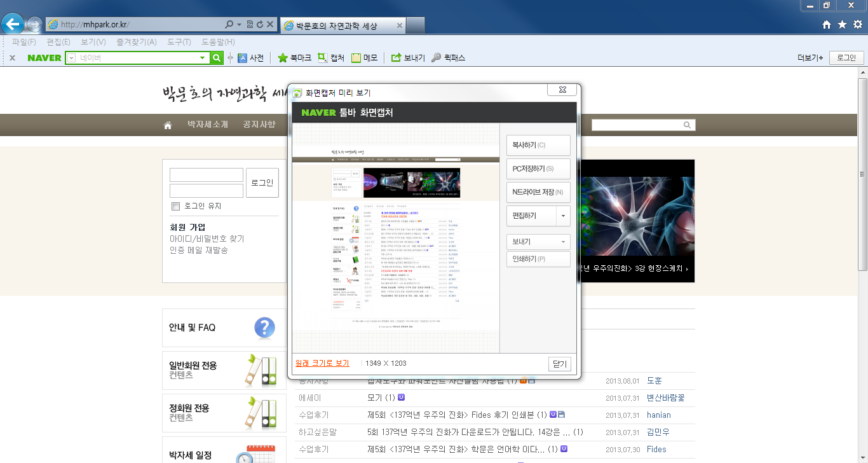
Task: Click the 북마크 star icon
Action: click(x=283, y=58)
